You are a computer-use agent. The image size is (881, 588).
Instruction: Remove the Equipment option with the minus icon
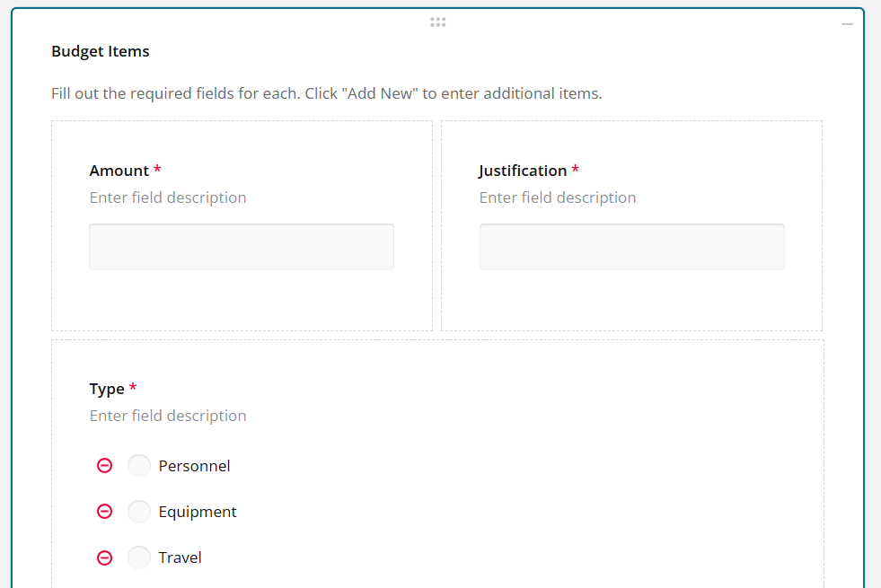(x=104, y=511)
